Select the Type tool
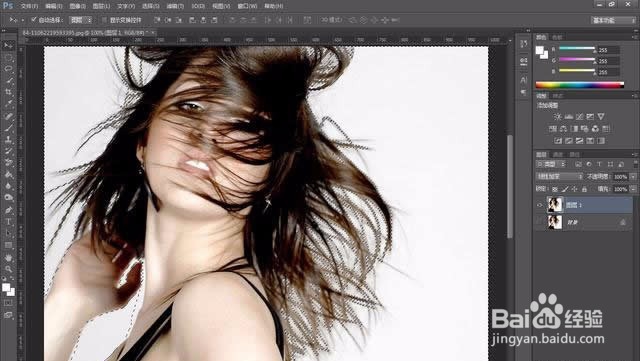The image size is (640, 361). coord(8,222)
